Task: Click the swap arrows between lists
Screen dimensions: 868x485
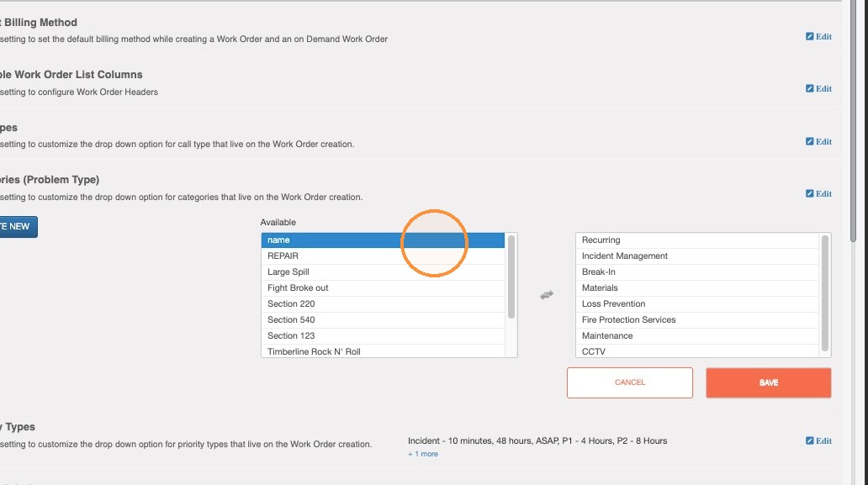Action: coord(547,295)
